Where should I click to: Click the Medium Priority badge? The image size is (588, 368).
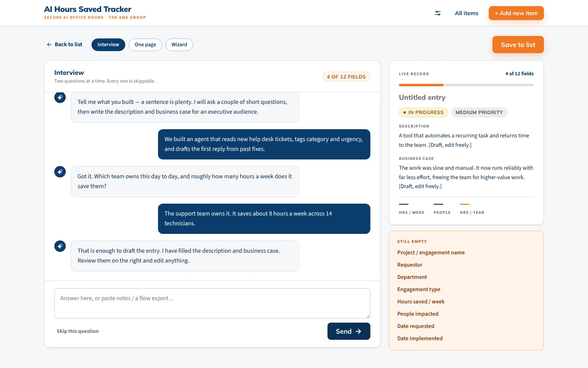coord(479,112)
